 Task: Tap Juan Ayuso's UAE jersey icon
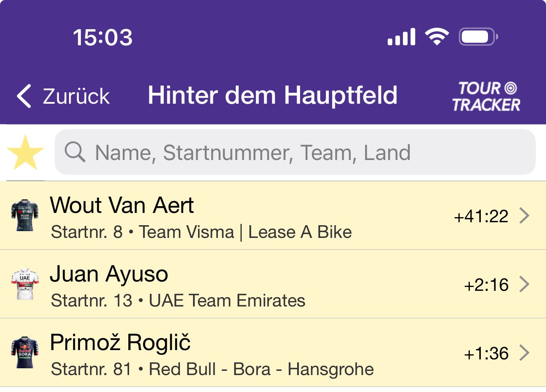[25, 284]
